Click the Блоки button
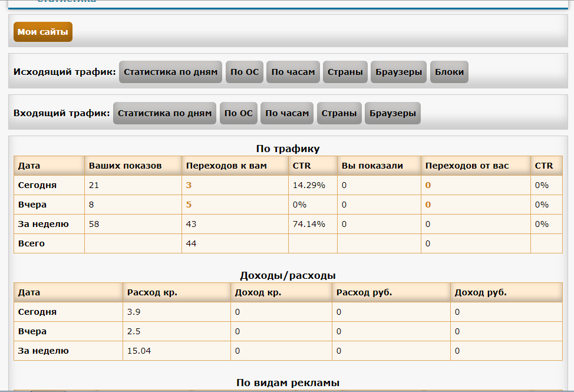 (449, 72)
